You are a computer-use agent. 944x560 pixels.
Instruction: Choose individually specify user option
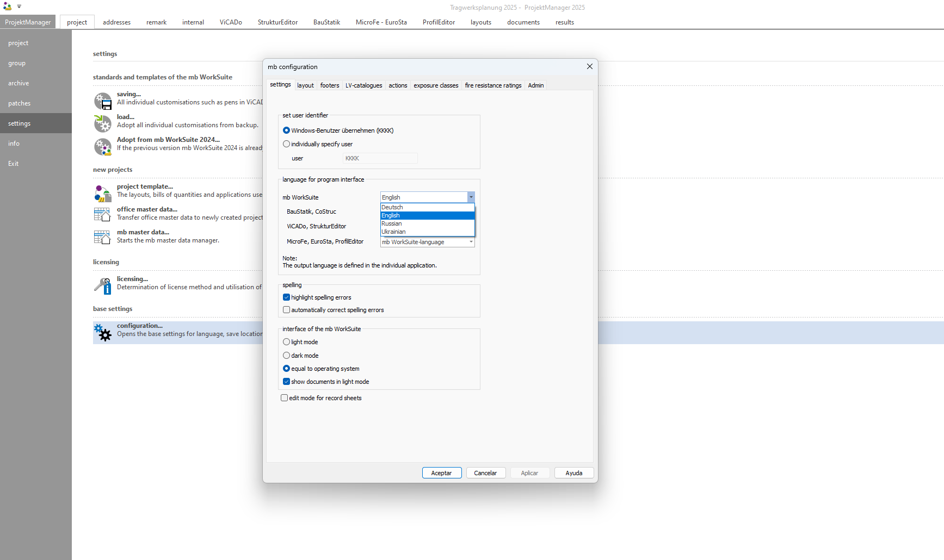286,144
